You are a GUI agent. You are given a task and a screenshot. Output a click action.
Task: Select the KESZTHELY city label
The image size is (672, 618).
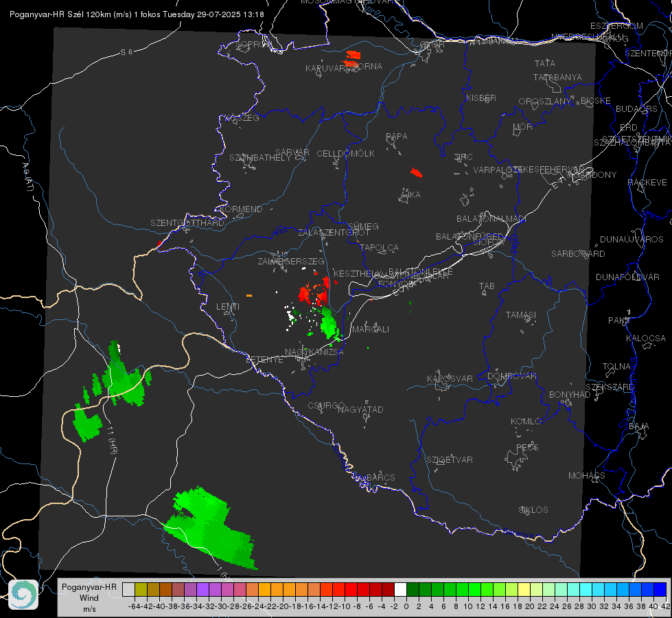(x=357, y=273)
